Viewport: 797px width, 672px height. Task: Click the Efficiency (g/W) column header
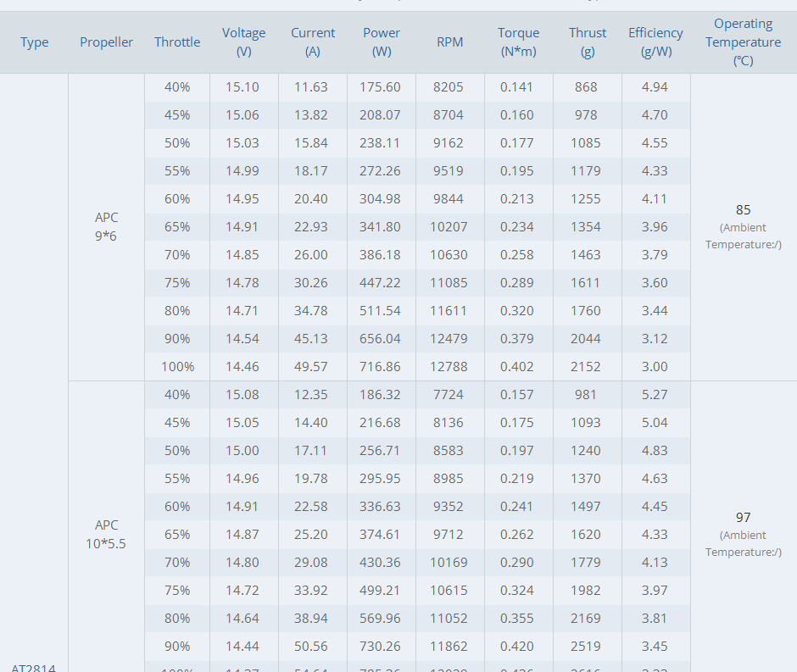(x=655, y=42)
